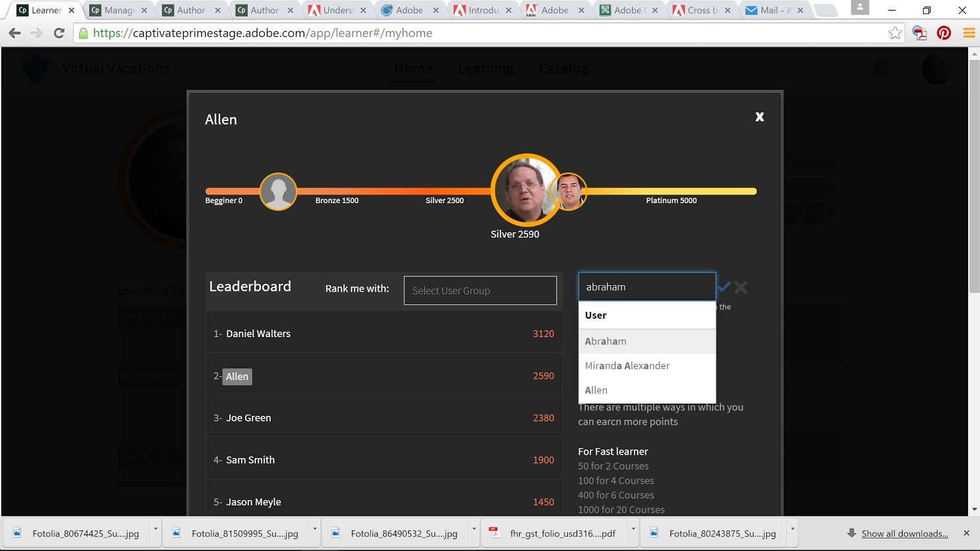Open the Pinterest extension icon
Viewport: 980px width, 551px height.
[x=944, y=33]
